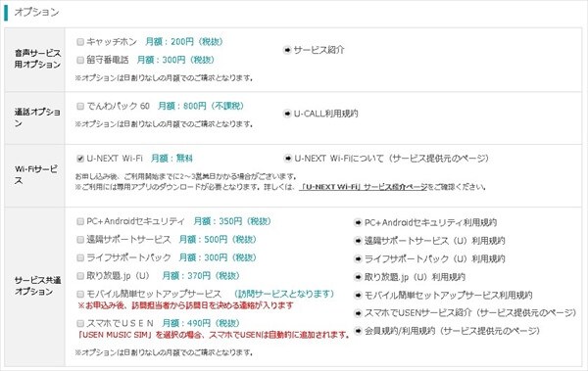The width and height of the screenshot is (588, 371).
Task: Open ライフサポートパック（U）利用規約 link
Action: tap(435, 259)
